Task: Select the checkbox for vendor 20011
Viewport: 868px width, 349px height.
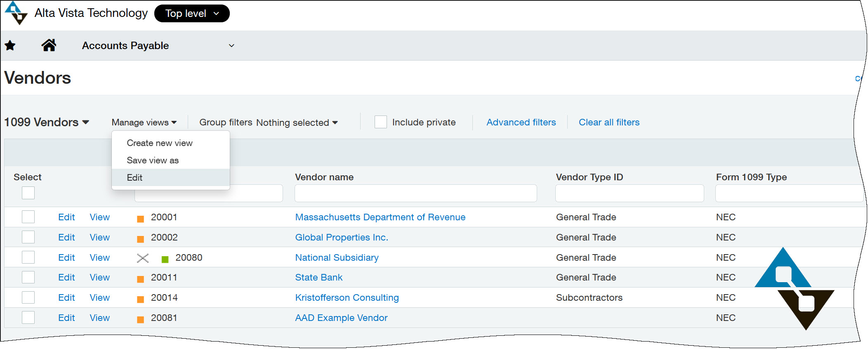Action: [x=28, y=277]
